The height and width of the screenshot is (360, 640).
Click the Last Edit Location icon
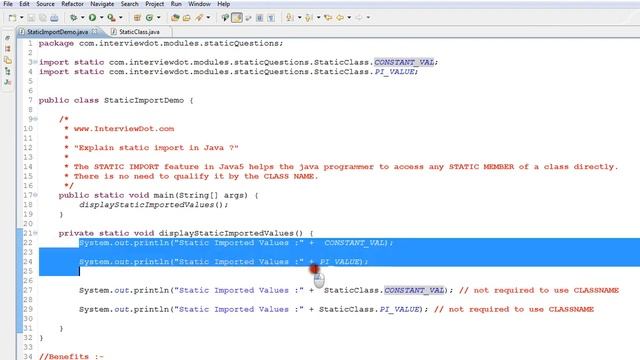pyautogui.click(x=328, y=18)
